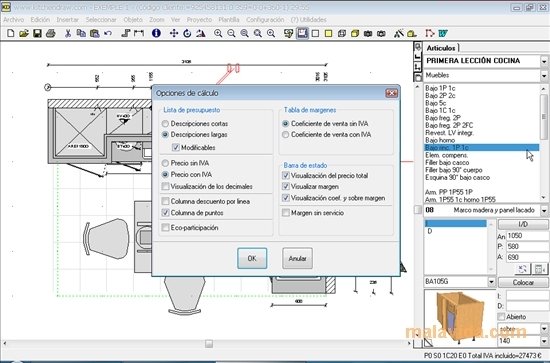550x363 pixels.
Task: Select the Move four-arrow tool
Action: (x=174, y=33)
